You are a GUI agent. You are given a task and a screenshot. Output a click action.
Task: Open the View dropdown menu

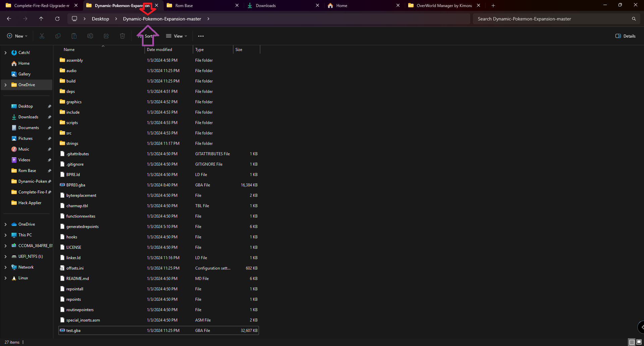[177, 36]
